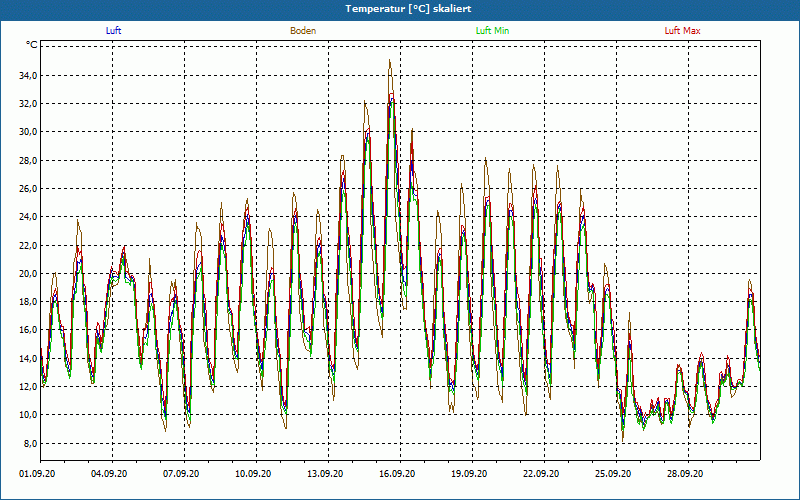Image resolution: width=800 pixels, height=500 pixels.
Task: Click the 28,0 y-axis value
Action: tap(27, 161)
